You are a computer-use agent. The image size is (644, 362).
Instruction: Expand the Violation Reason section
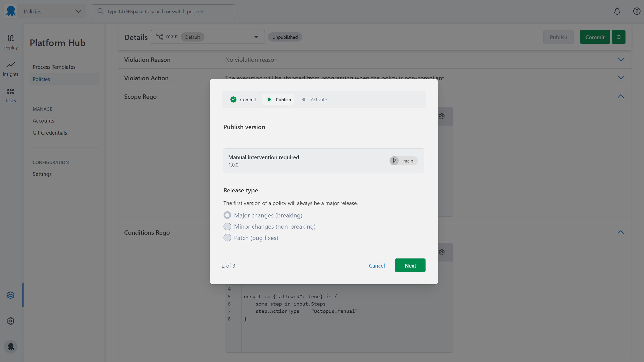(621, 59)
